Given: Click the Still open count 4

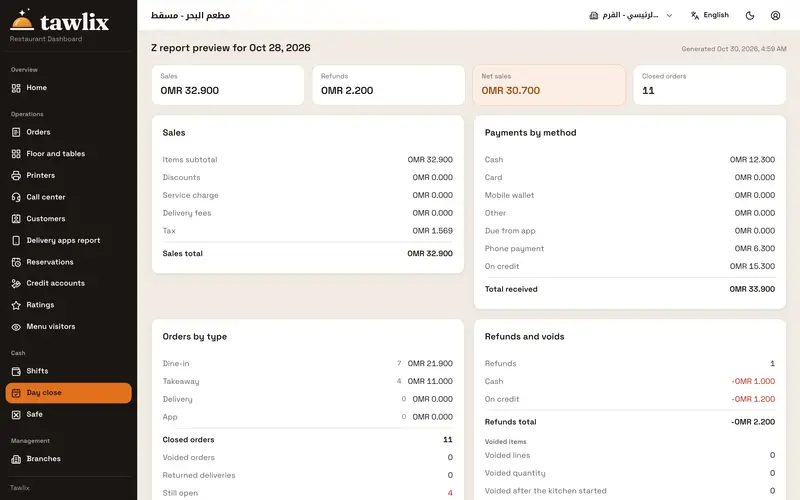Looking at the screenshot, I should 450,493.
